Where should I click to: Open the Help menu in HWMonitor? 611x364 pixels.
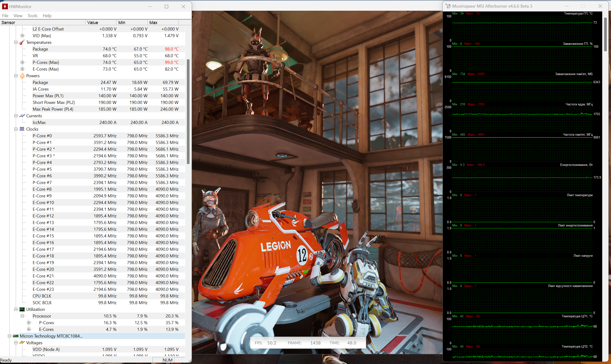47,15
